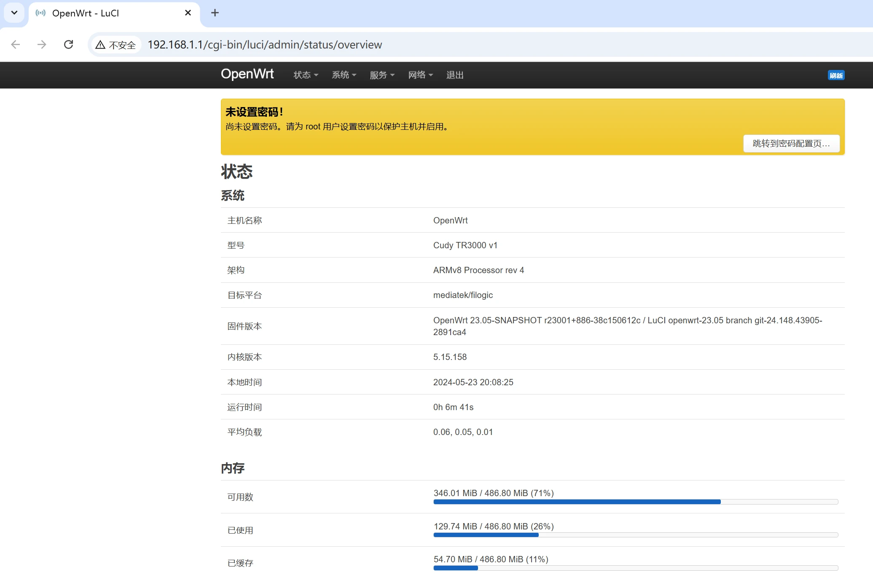Click the mediatek/filogic platform value

point(463,295)
